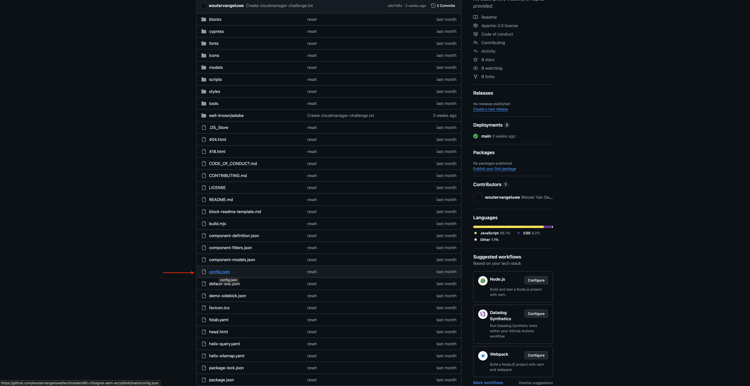Click the folder icon next to tools
This screenshot has height=386, width=750.
204,103
